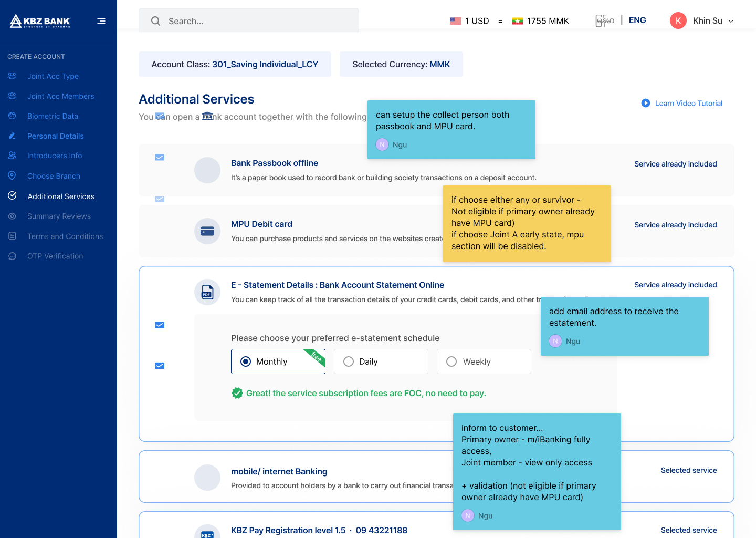
Task: Click the Summary Reviews eye icon
Action: 12,216
